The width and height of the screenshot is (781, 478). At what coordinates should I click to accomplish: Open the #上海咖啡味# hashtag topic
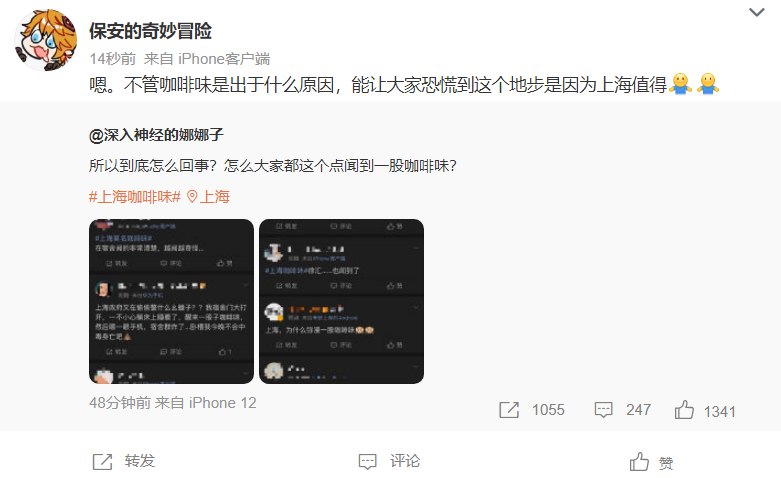[134, 197]
